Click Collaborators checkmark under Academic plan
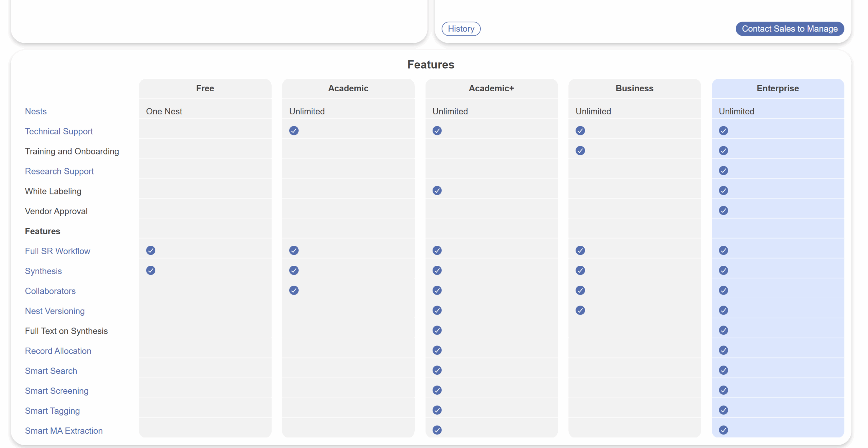This screenshot has width=868, height=448. (294, 291)
